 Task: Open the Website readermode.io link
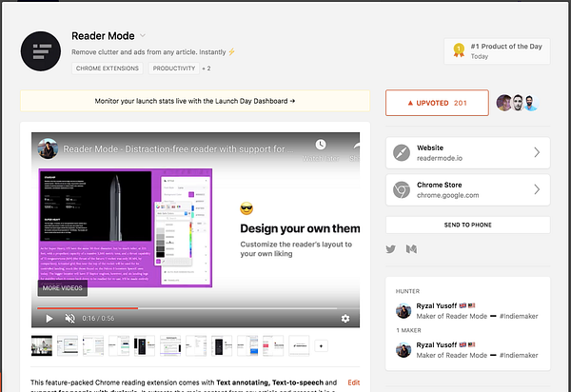pos(467,153)
